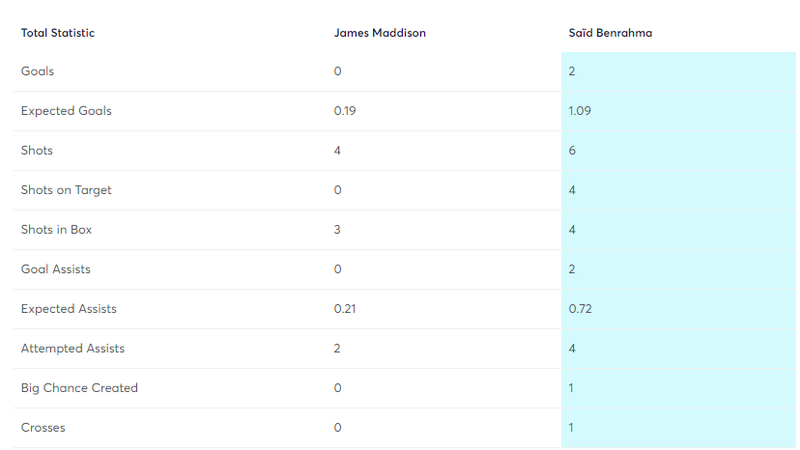Click Maddison's Shots in Box value 3
The height and width of the screenshot is (450, 800).
[337, 230]
